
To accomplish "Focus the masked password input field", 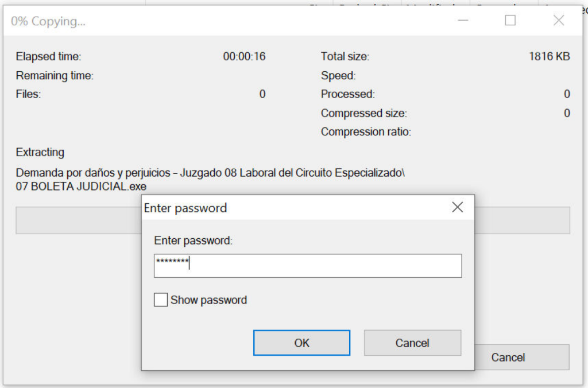I will pos(308,266).
